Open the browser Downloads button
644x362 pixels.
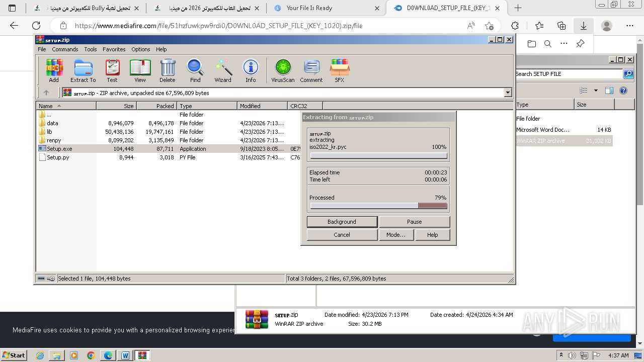point(584,26)
